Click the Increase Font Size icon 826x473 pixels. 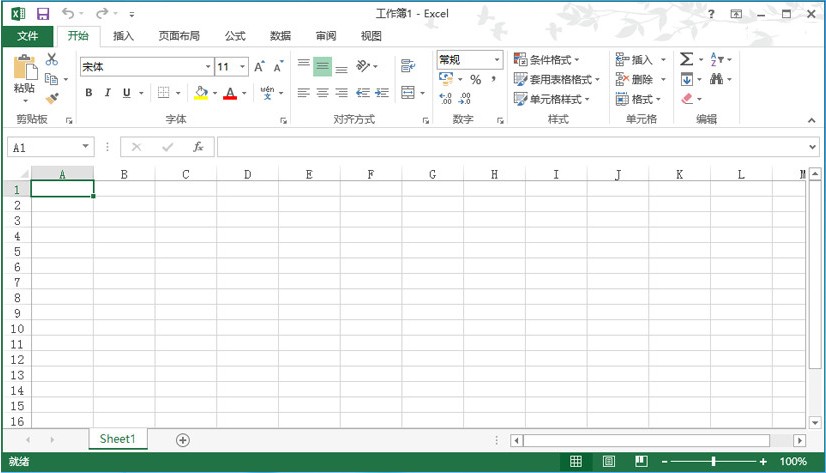(x=259, y=67)
